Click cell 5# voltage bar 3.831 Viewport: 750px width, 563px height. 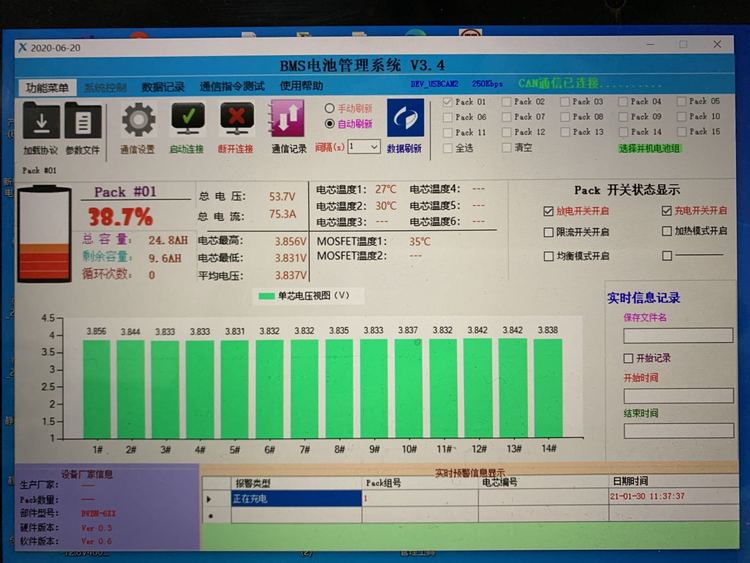click(x=235, y=389)
